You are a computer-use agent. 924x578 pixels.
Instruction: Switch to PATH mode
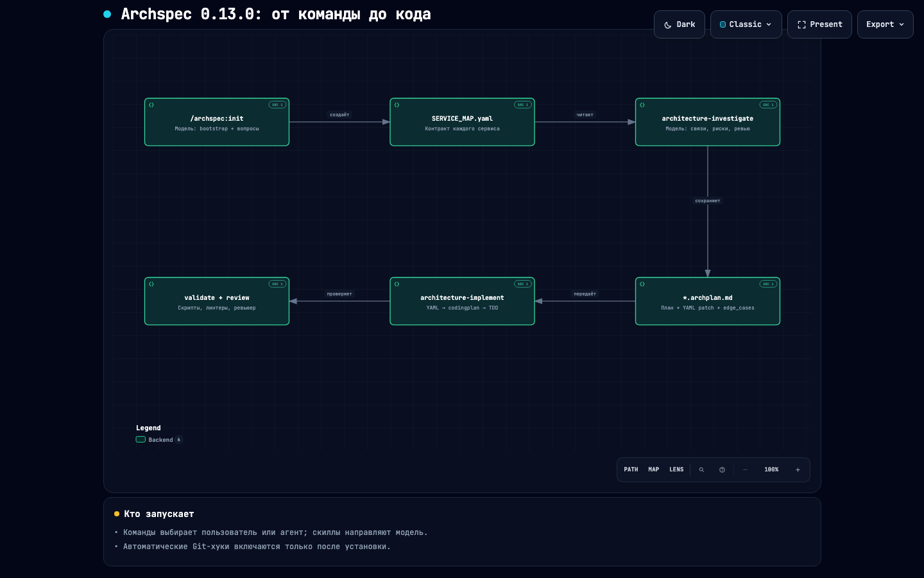pos(631,469)
